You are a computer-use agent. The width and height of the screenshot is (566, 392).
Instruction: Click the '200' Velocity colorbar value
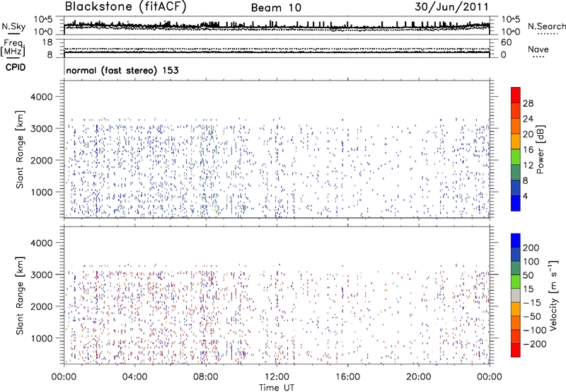click(531, 248)
